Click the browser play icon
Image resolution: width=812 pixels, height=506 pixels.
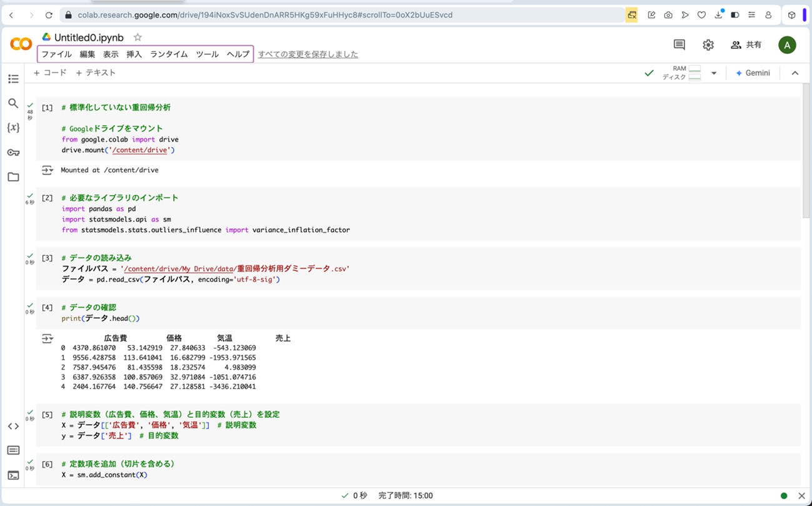[685, 15]
